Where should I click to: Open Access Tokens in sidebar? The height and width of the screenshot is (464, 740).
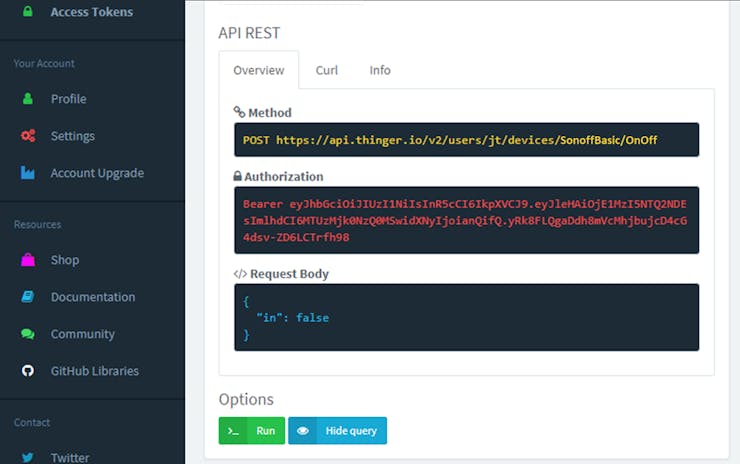point(92,12)
